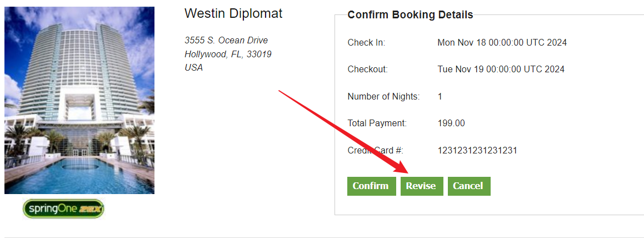This screenshot has height=238, width=644.
Task: Click the Checkout label
Action: (x=367, y=70)
